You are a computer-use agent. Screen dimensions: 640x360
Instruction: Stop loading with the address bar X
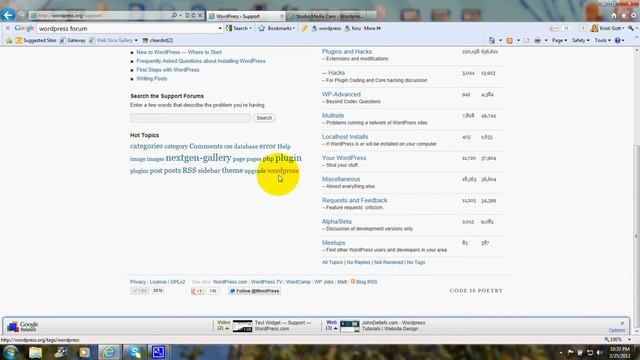click(x=200, y=16)
